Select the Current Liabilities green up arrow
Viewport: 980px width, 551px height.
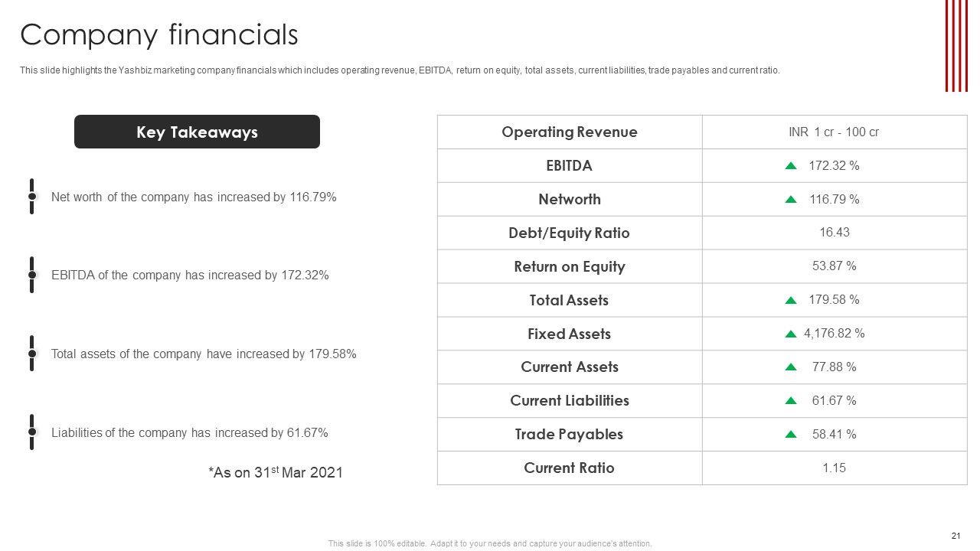pyautogui.click(x=791, y=401)
